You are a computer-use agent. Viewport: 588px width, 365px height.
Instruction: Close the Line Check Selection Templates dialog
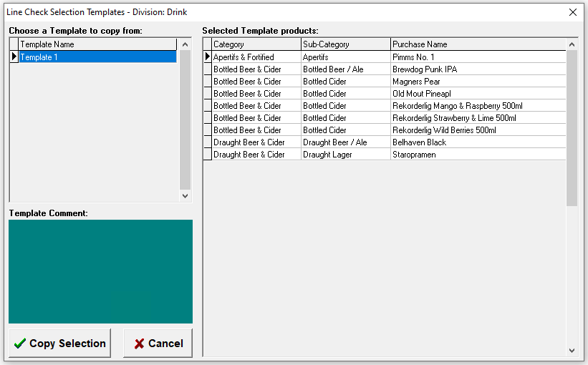[x=572, y=12]
